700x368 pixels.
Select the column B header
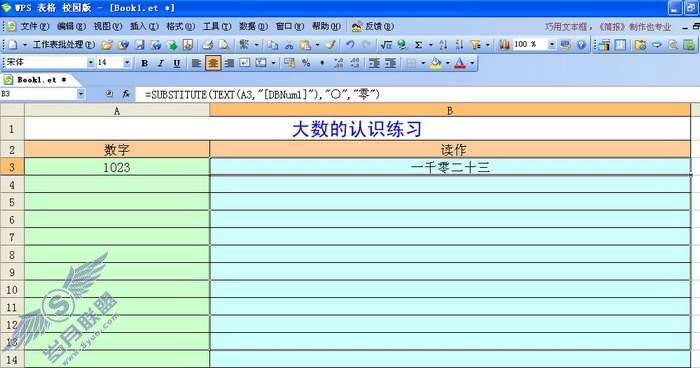[450, 111]
